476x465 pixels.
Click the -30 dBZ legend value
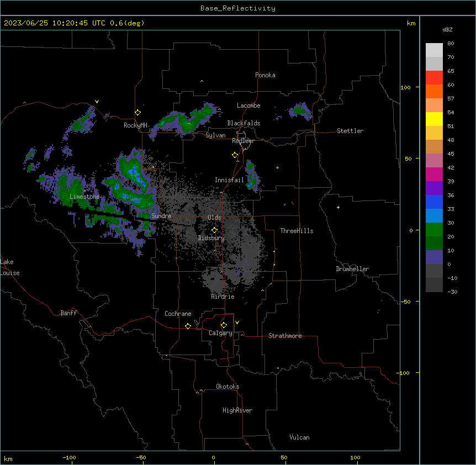(x=452, y=292)
